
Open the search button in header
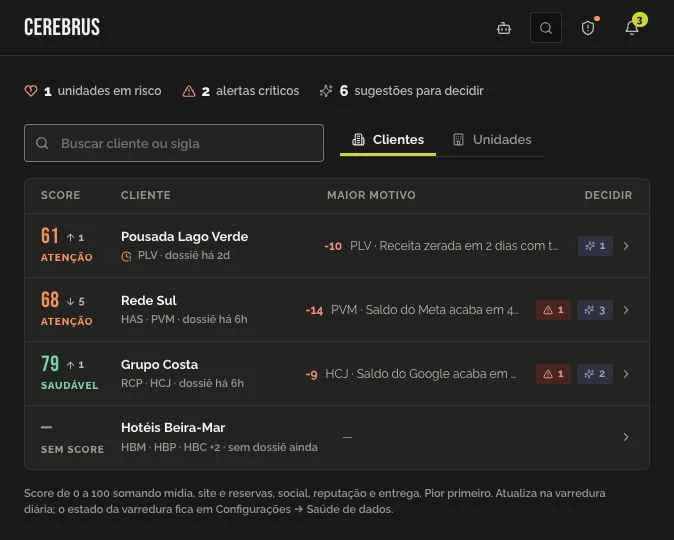[x=546, y=28]
